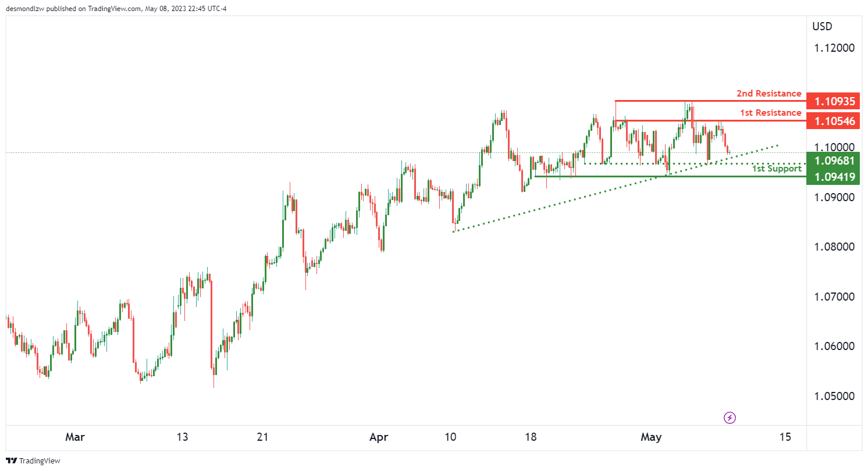Click the 2nd Resistance label
The image size is (868, 471).
click(x=769, y=94)
